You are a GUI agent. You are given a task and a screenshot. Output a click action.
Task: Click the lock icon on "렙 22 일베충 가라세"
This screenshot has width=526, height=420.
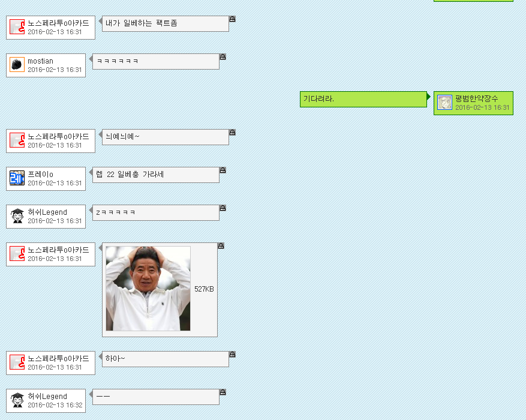223,170
